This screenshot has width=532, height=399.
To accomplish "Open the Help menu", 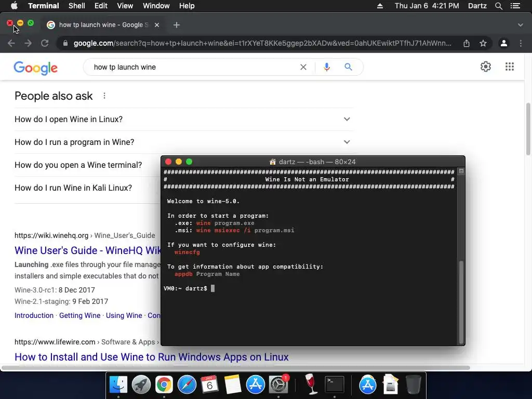I will tap(187, 6).
